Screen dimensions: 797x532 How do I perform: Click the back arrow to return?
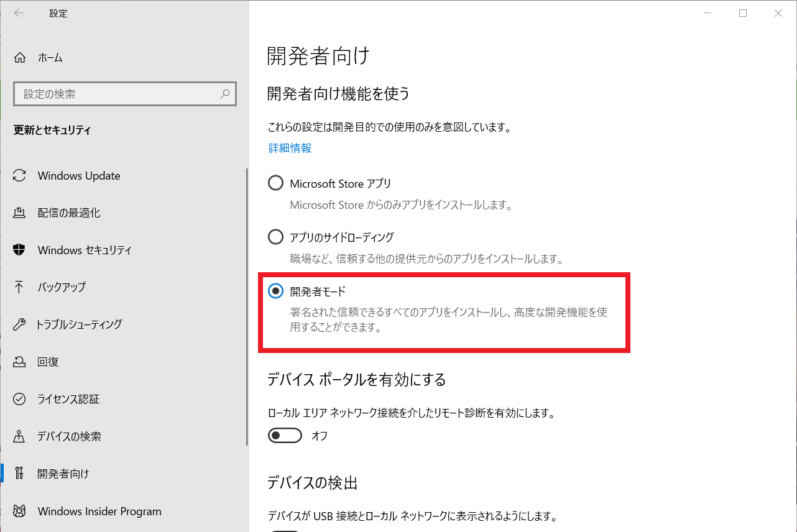coord(19,13)
